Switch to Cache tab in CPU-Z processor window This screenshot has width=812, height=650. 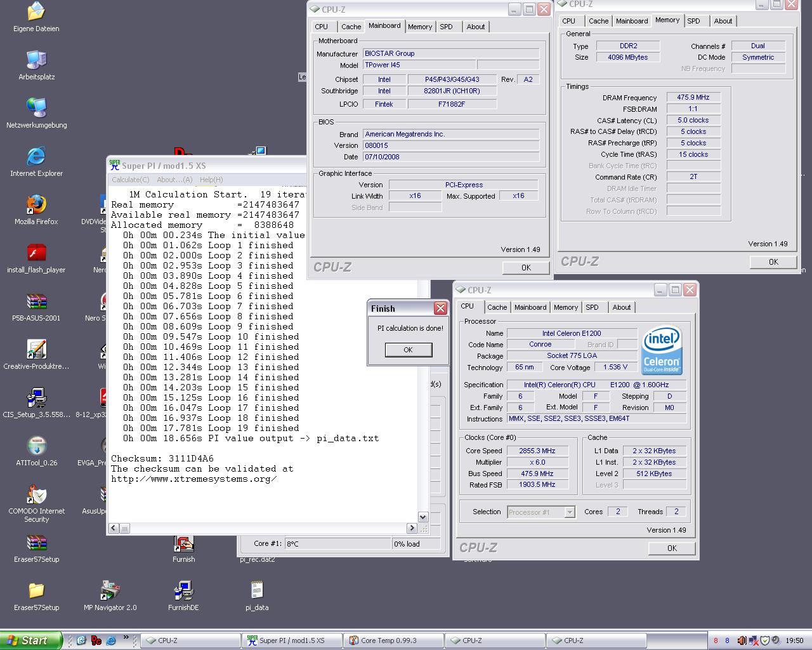tap(497, 307)
